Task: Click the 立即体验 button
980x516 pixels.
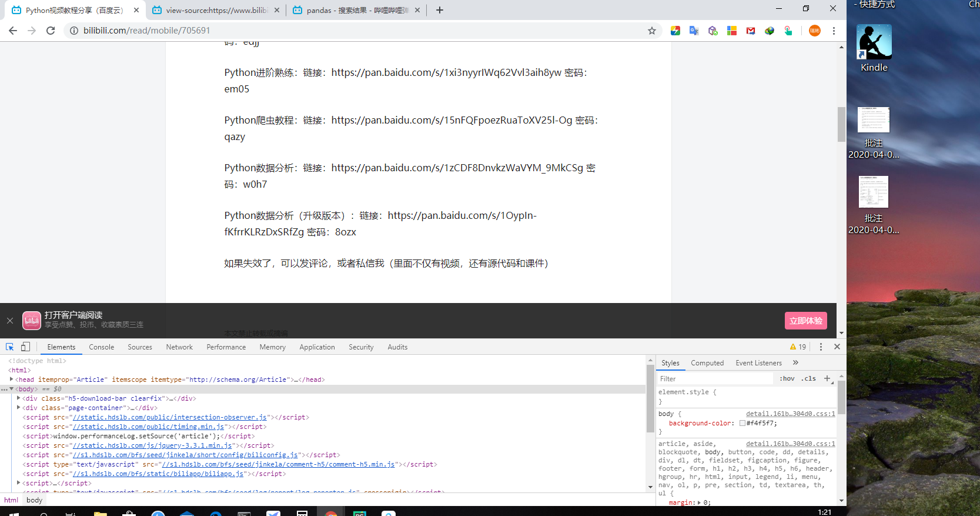Action: pos(806,321)
